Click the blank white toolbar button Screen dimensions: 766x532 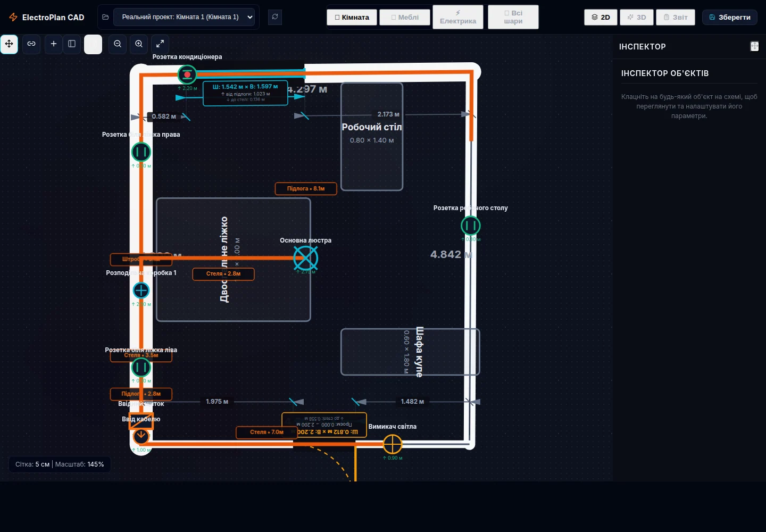coord(93,44)
